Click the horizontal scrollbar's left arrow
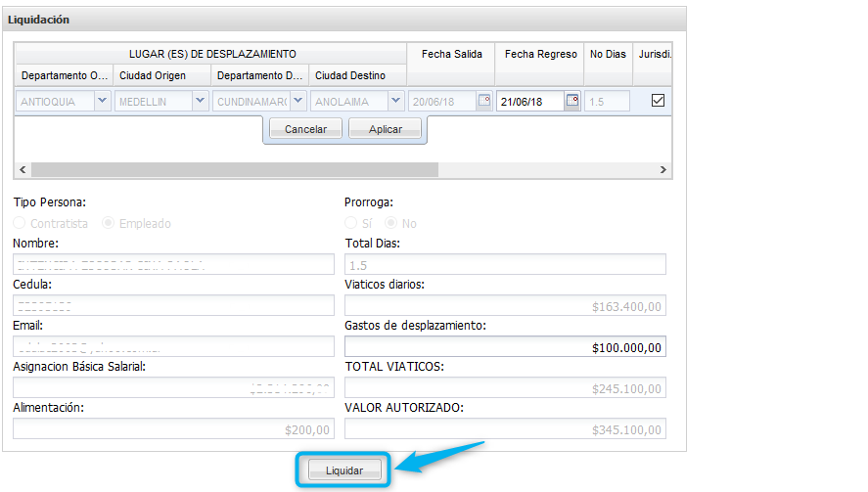The width and height of the screenshot is (868, 492). (x=23, y=170)
